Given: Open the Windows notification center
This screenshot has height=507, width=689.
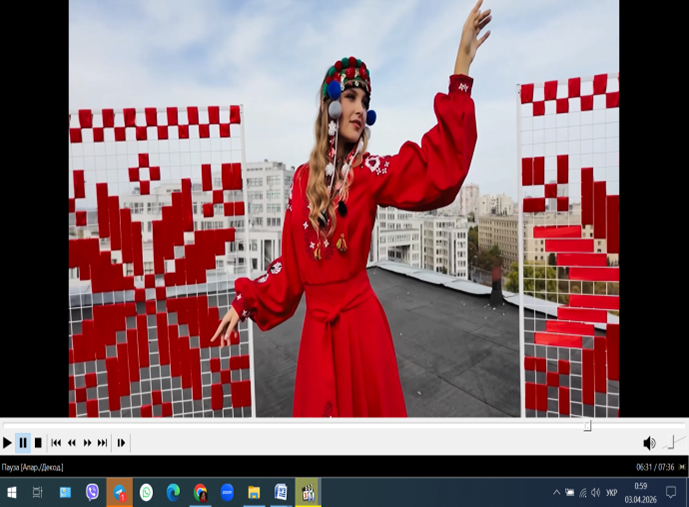Looking at the screenshot, I should (671, 492).
